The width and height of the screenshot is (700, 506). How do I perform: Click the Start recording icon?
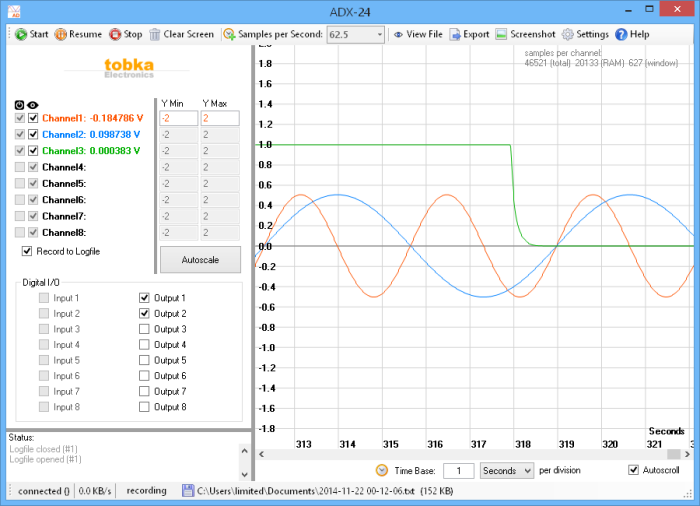point(21,34)
